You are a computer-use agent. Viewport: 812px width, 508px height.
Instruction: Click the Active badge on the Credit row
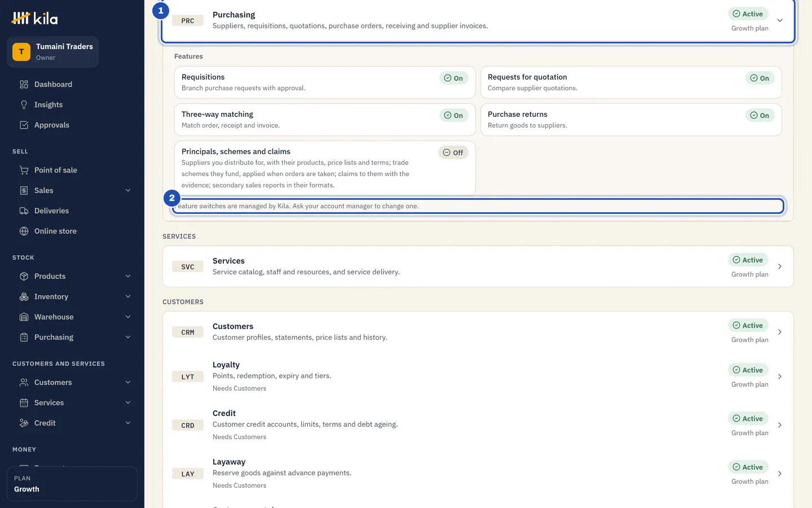click(x=748, y=419)
